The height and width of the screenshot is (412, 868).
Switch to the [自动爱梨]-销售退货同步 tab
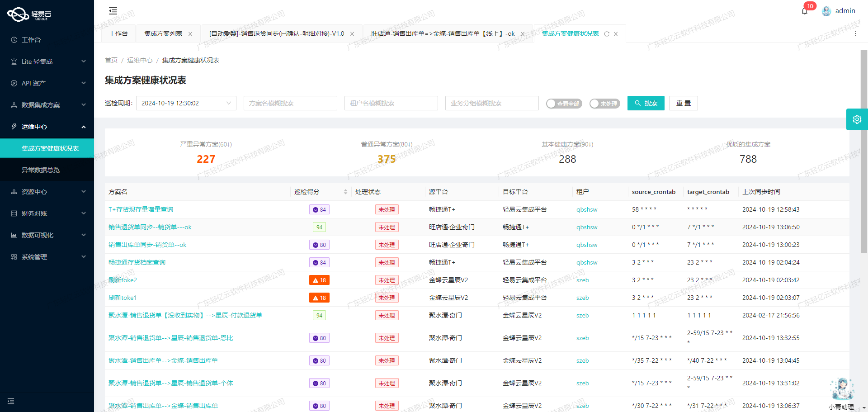[x=277, y=33]
